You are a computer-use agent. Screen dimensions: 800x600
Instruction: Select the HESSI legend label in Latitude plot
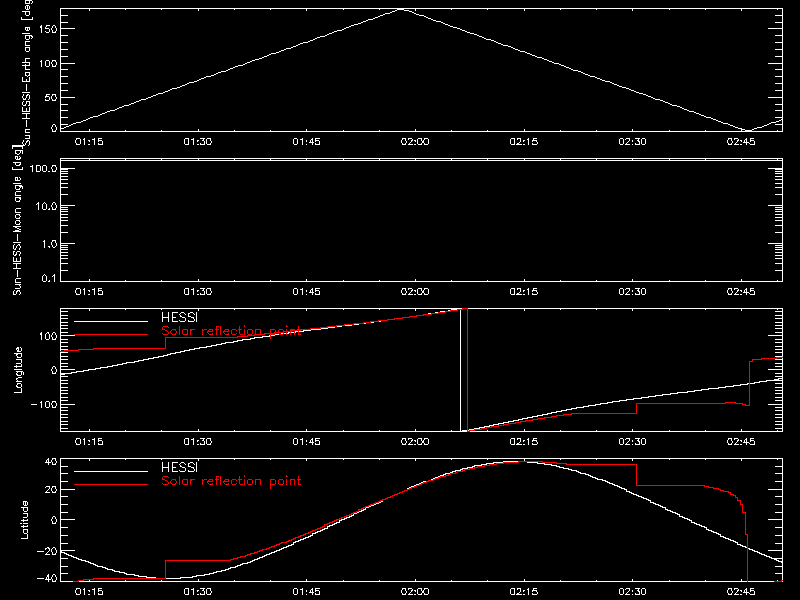pos(179,467)
